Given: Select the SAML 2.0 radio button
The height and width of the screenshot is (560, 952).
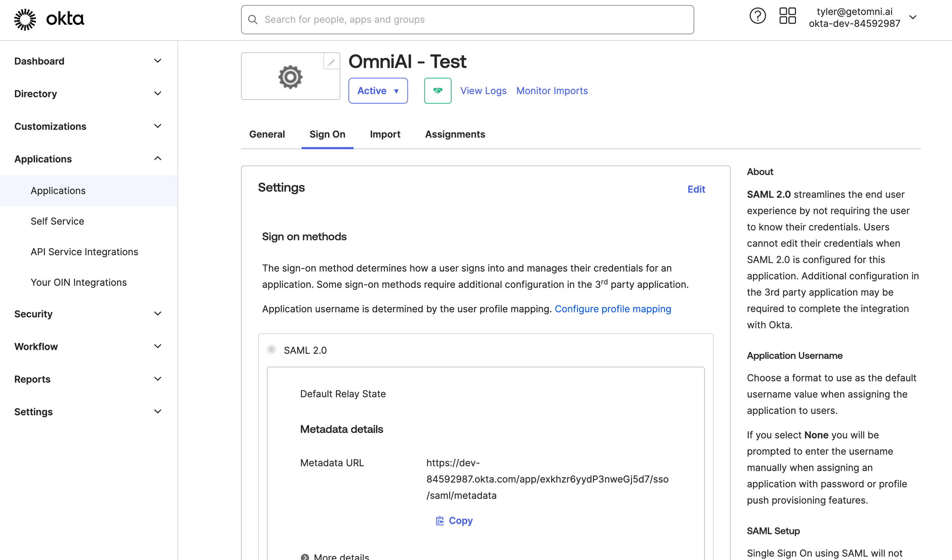Looking at the screenshot, I should click(271, 349).
